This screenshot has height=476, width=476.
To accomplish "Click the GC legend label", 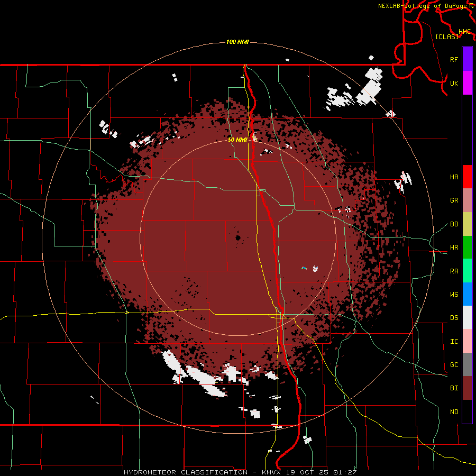I will 454,365.
